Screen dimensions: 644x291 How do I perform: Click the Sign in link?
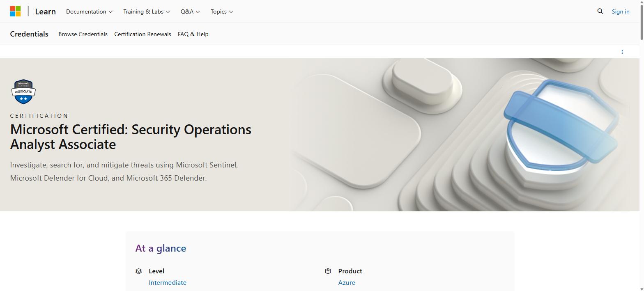(x=620, y=11)
